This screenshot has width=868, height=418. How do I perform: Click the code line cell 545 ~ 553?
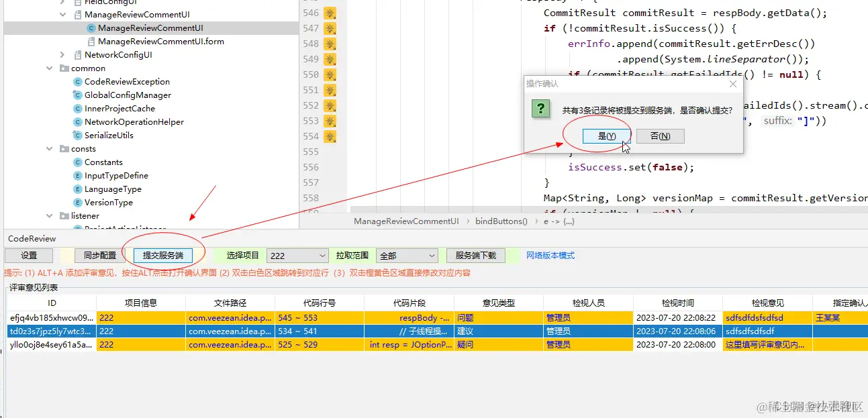click(320, 317)
